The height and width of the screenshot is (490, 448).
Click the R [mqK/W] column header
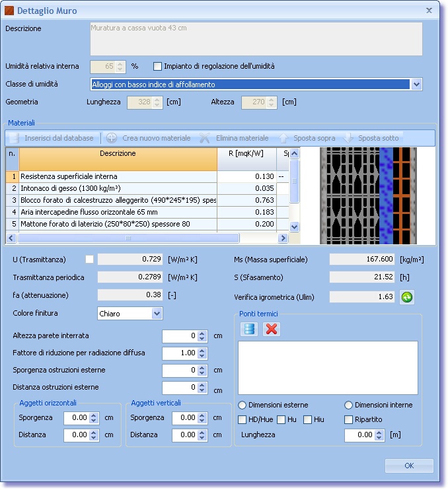[x=246, y=159]
